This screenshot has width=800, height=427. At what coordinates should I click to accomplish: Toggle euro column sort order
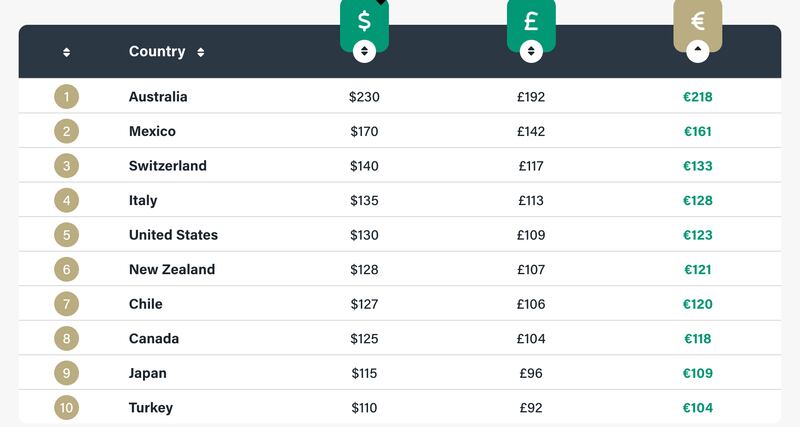click(697, 52)
